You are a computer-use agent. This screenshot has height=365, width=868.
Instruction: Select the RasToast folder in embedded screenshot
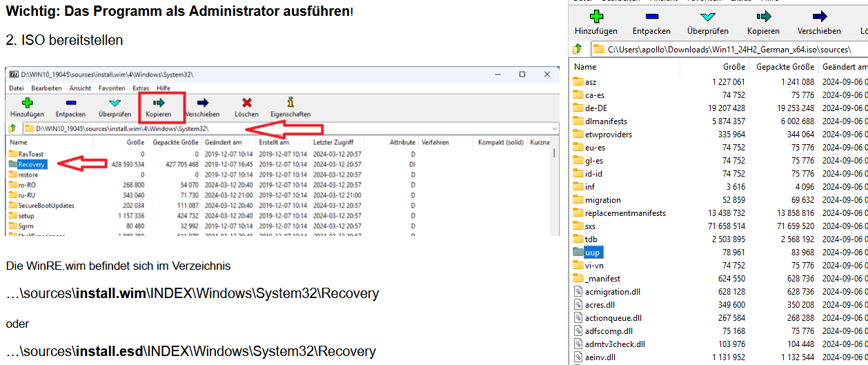[26, 154]
